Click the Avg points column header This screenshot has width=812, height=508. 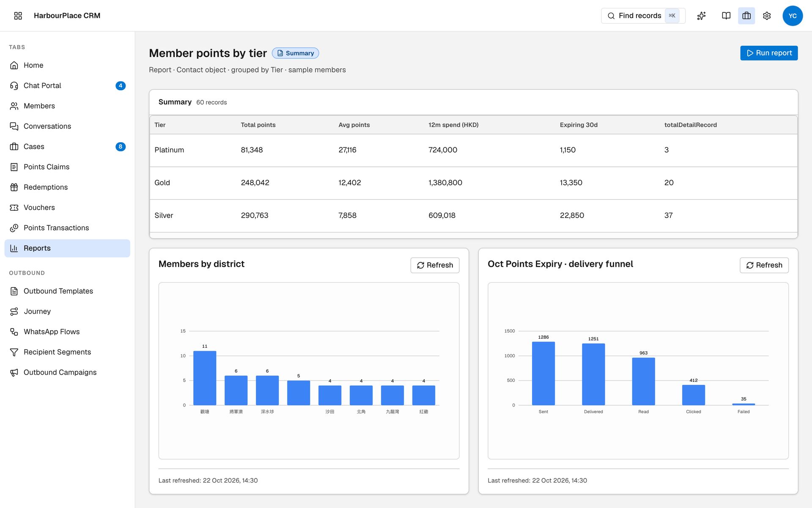354,125
